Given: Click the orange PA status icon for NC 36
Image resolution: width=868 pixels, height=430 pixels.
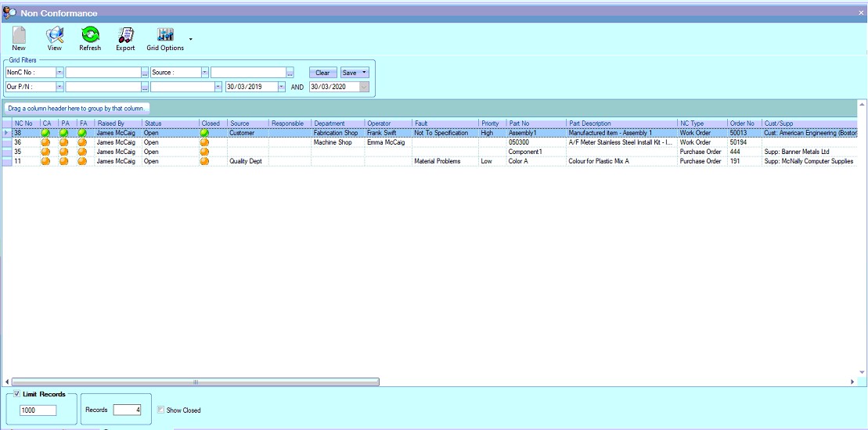Looking at the screenshot, I should coord(64,142).
